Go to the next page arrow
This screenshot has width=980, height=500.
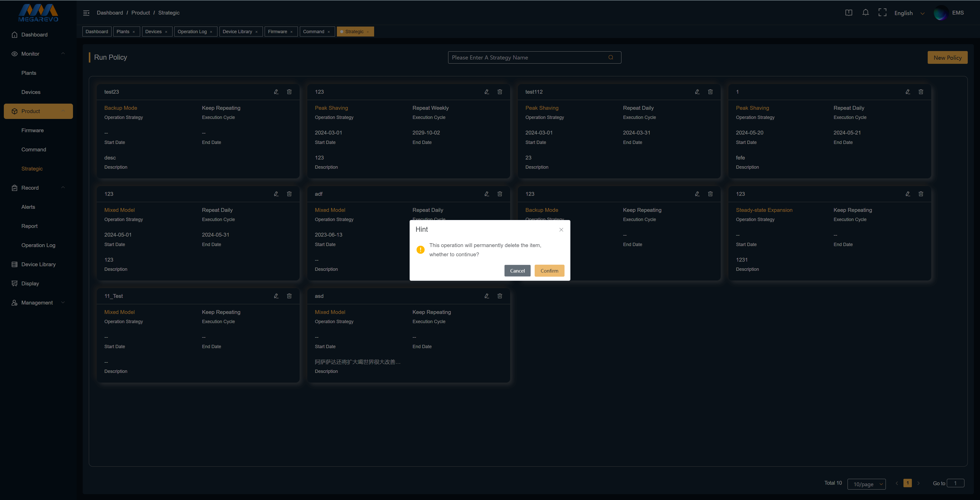918,483
